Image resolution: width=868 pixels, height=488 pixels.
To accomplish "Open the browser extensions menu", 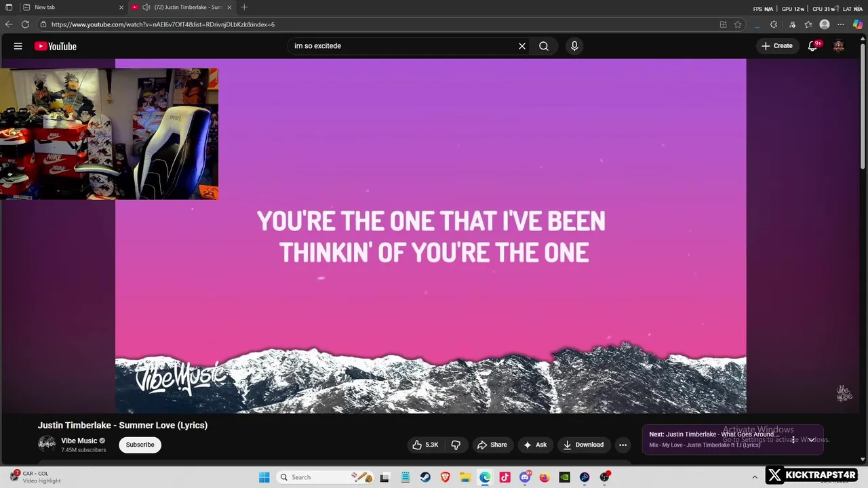I will click(x=774, y=24).
